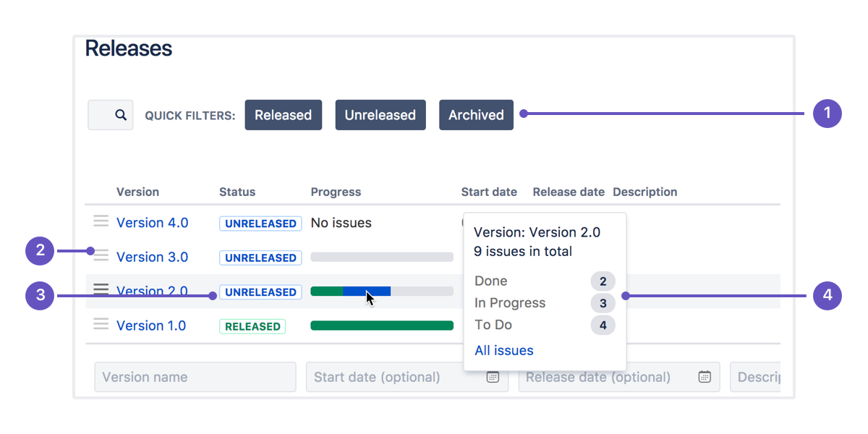Image resolution: width=868 pixels, height=434 pixels.
Task: Click the To Do count badge showing 4
Action: [603, 325]
